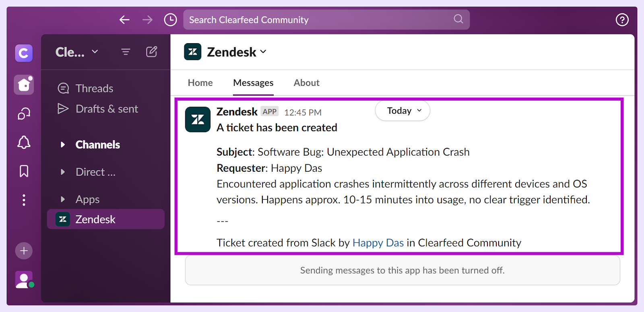Expand the Direct messages section

tap(62, 172)
